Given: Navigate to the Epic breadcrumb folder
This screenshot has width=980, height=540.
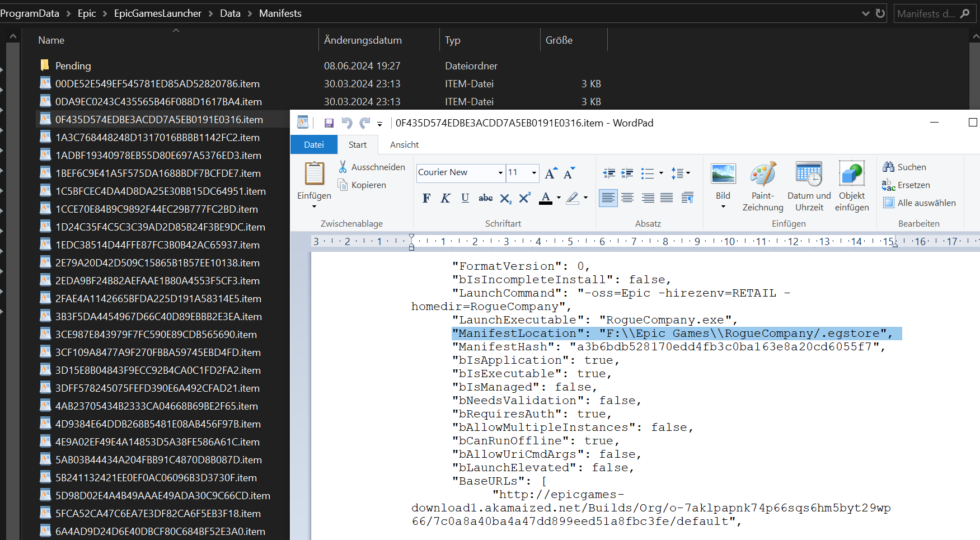Looking at the screenshot, I should click(x=87, y=13).
